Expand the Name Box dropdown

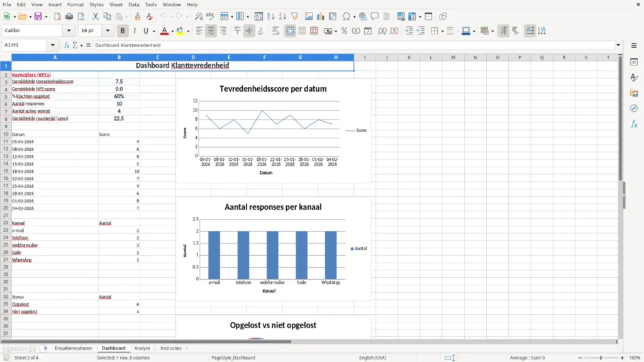(53, 45)
